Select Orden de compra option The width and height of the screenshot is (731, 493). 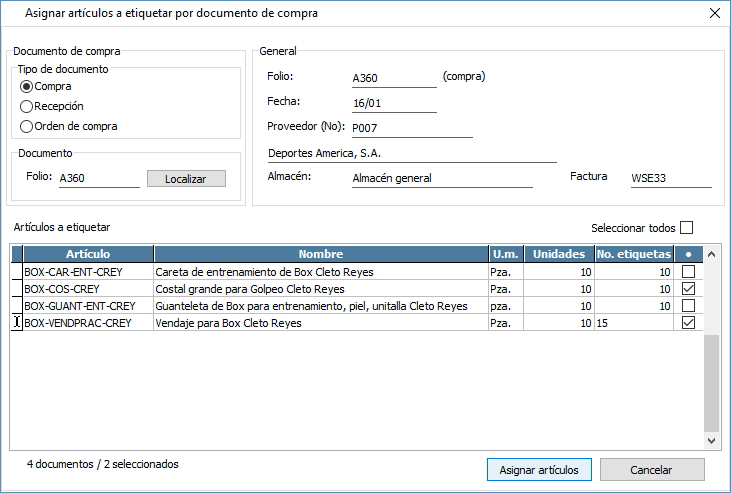(27, 126)
